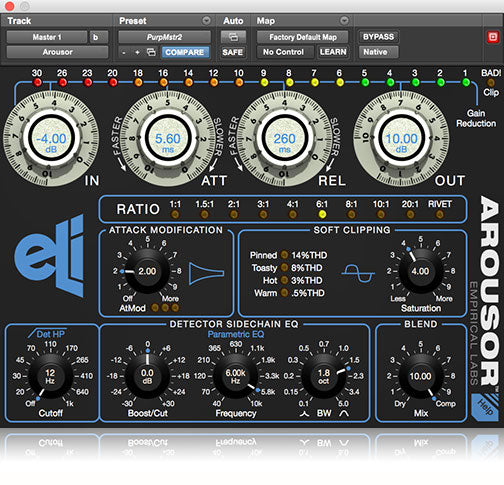Click the OUT gain dial

pos(401,138)
